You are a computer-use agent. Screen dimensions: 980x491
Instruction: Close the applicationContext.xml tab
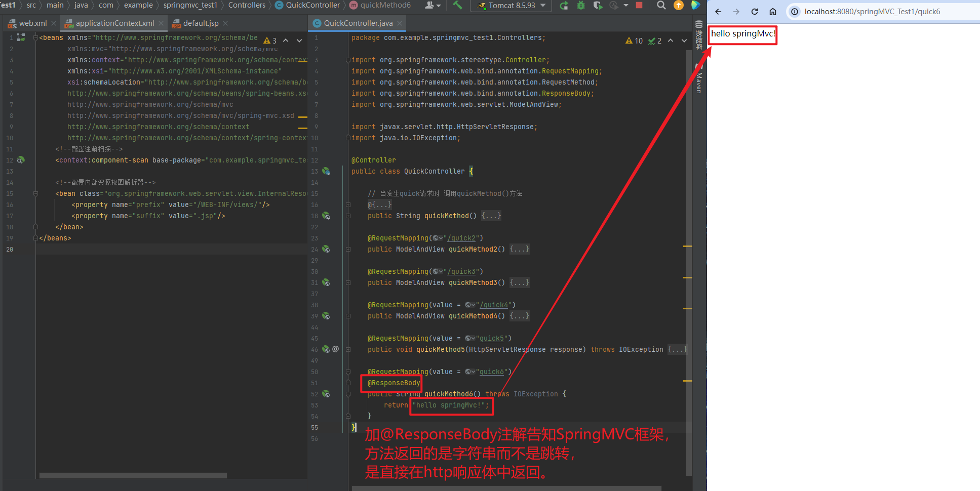click(x=161, y=23)
